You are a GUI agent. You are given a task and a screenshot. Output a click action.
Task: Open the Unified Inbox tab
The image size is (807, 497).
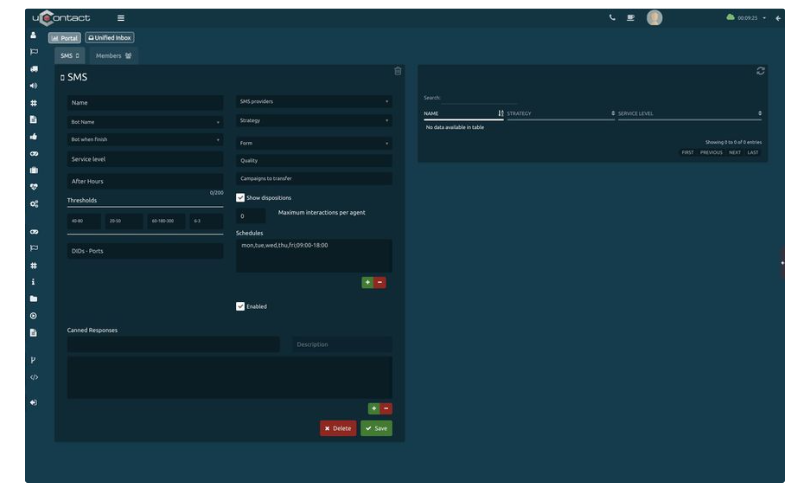point(109,38)
